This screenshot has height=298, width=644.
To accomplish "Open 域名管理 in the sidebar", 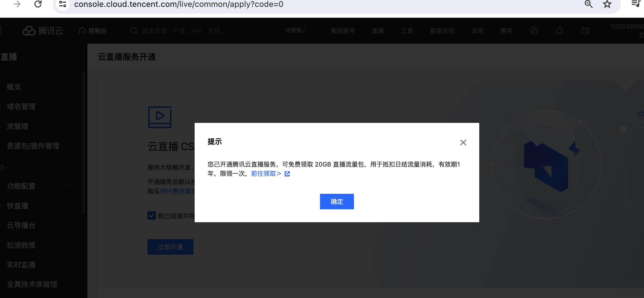I will point(21,107).
